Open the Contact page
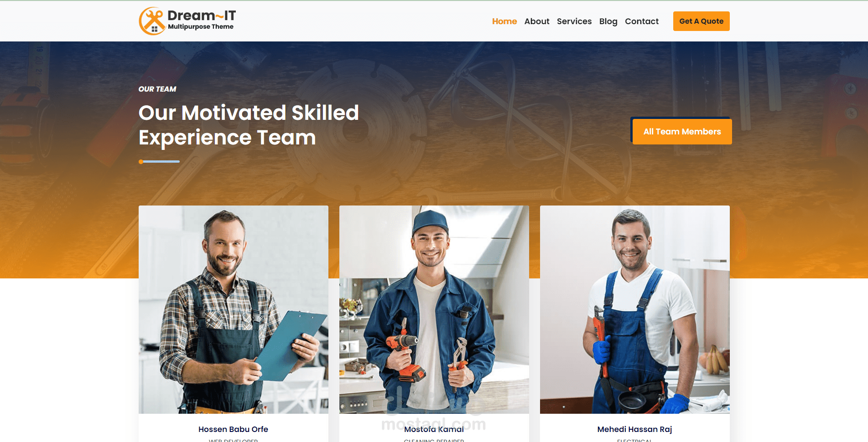 (642, 21)
